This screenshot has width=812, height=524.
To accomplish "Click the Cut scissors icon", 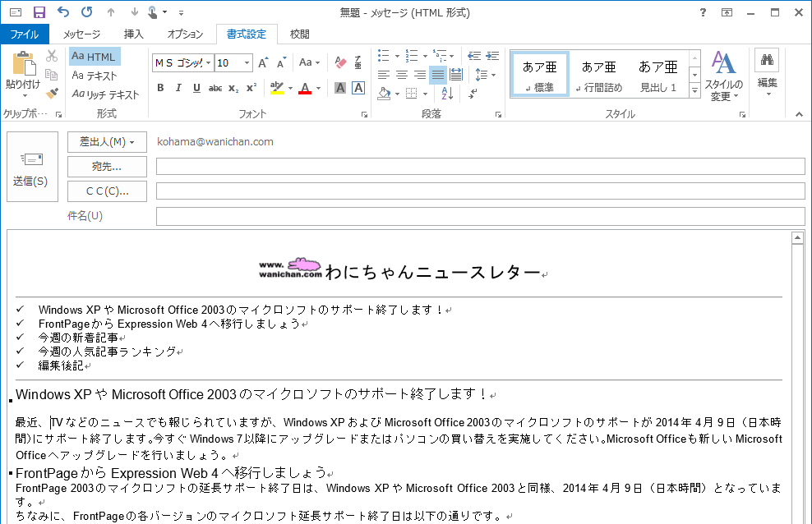I will tap(52, 56).
